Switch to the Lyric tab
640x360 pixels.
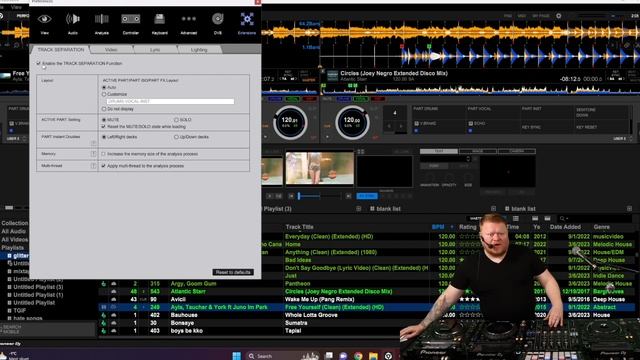[x=155, y=49]
